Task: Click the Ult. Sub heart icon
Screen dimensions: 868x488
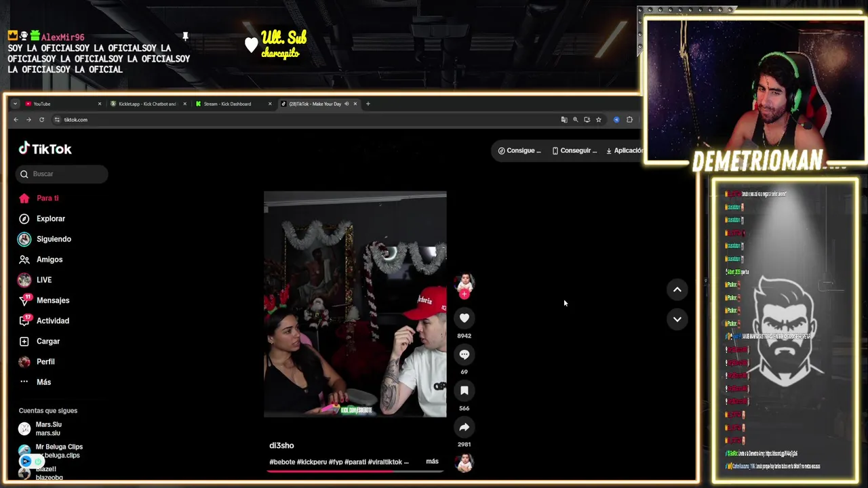Action: pos(252,45)
